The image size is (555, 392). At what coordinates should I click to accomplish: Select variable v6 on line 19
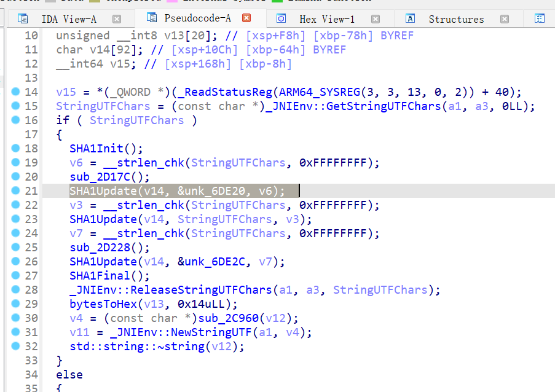point(76,163)
